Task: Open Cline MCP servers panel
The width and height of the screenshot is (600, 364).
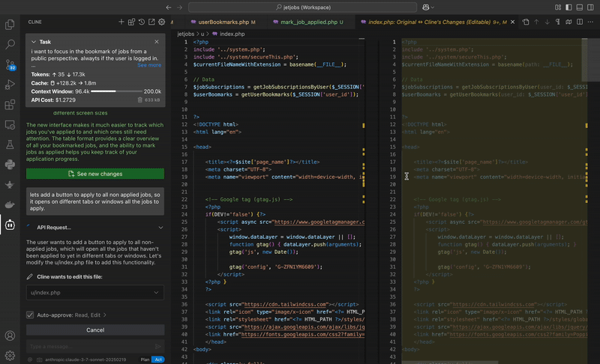Action: 131,22
